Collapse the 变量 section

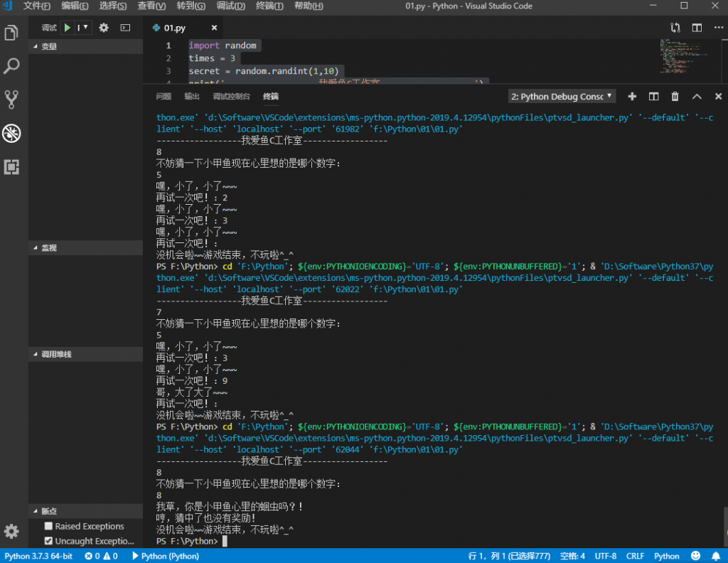(85, 46)
